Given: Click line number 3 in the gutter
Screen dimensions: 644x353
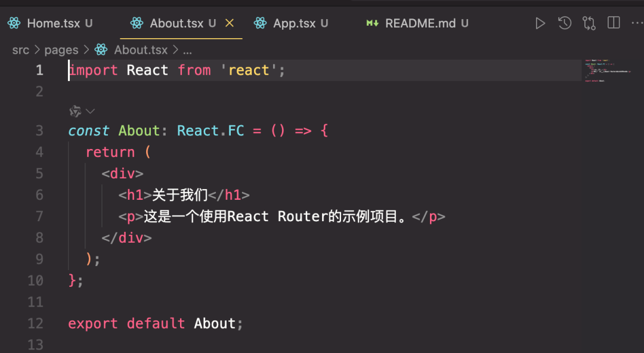Looking at the screenshot, I should pyautogui.click(x=39, y=131).
